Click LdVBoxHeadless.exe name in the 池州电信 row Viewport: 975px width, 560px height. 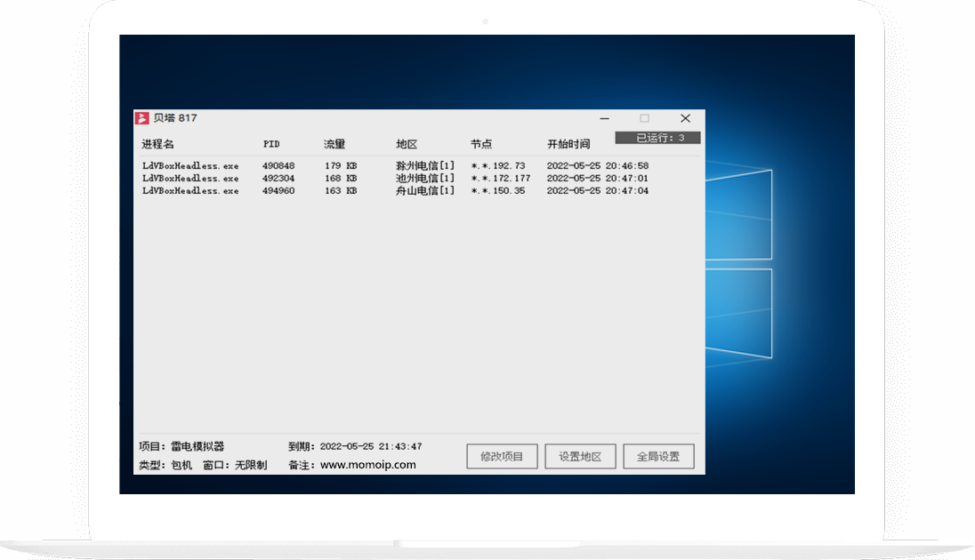[x=190, y=179]
